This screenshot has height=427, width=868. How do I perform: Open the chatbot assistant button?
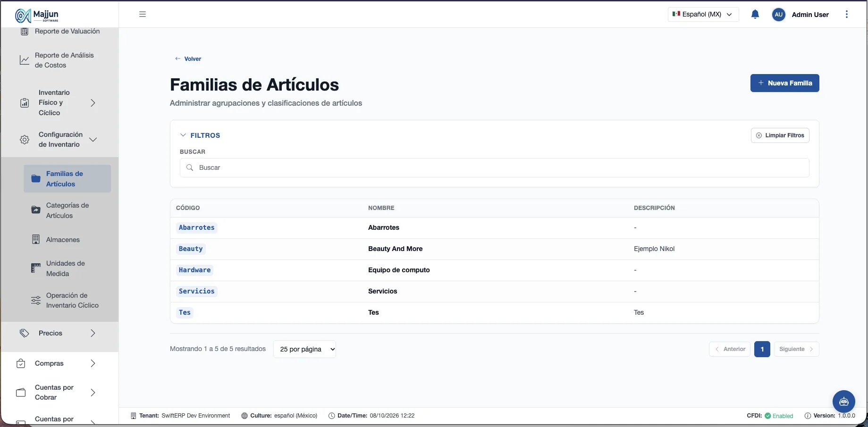(x=844, y=402)
